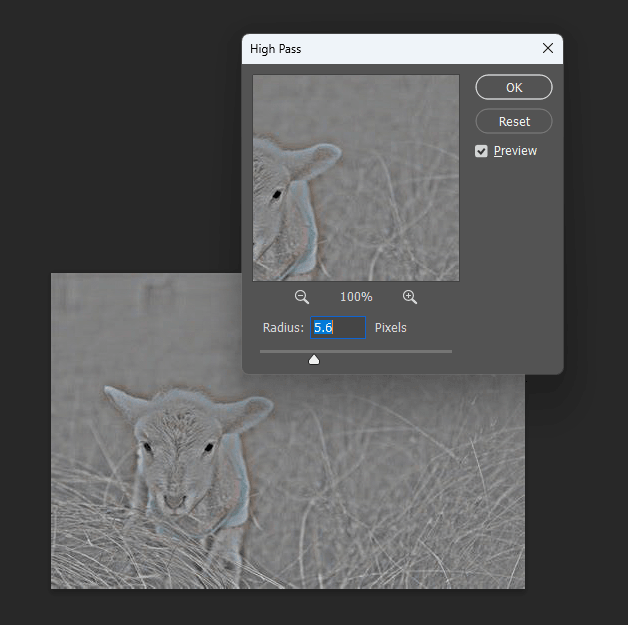Confirm the filter with OK

[x=513, y=88]
